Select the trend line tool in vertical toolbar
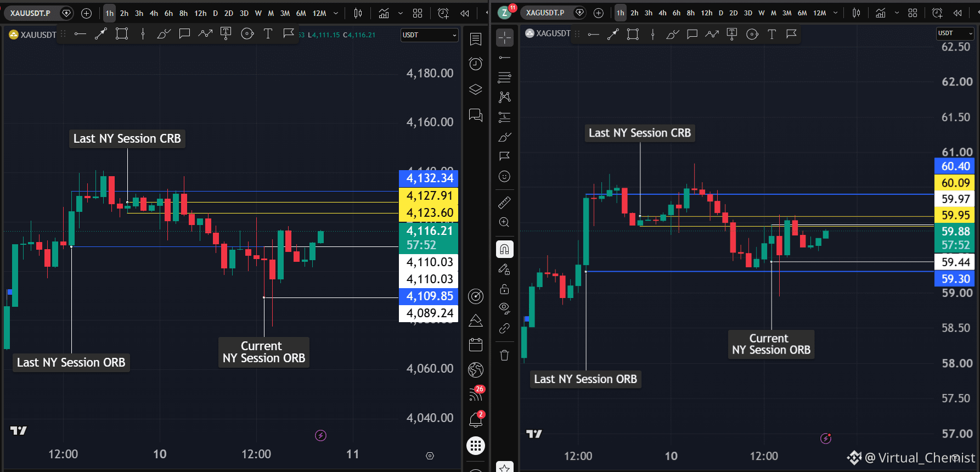Image resolution: width=980 pixels, height=472 pixels. 505,57
